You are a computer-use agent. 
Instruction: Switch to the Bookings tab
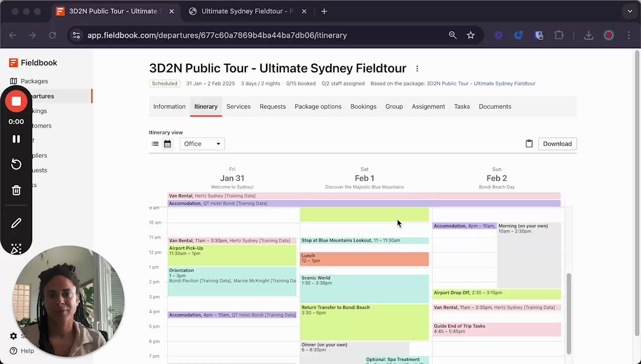point(363,107)
